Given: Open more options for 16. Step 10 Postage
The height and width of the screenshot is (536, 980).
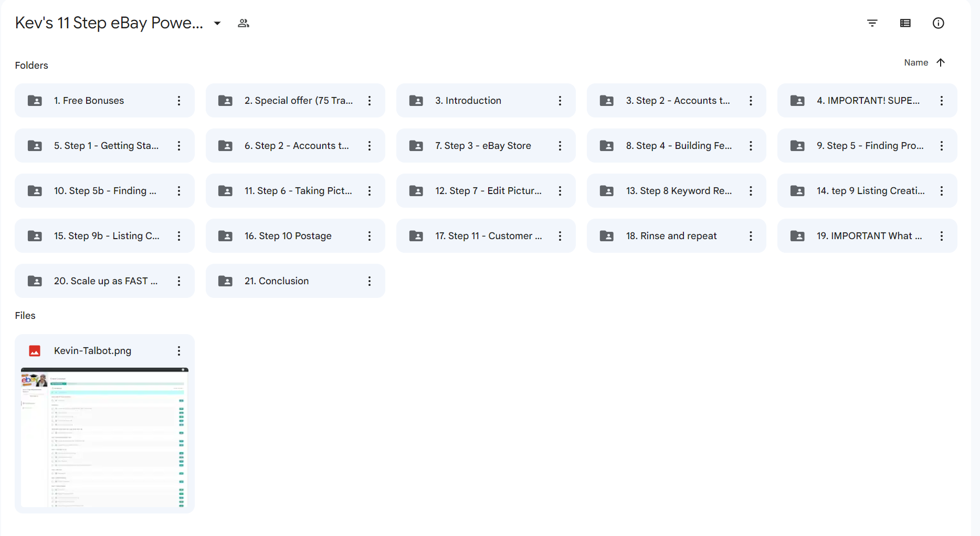Looking at the screenshot, I should [370, 236].
